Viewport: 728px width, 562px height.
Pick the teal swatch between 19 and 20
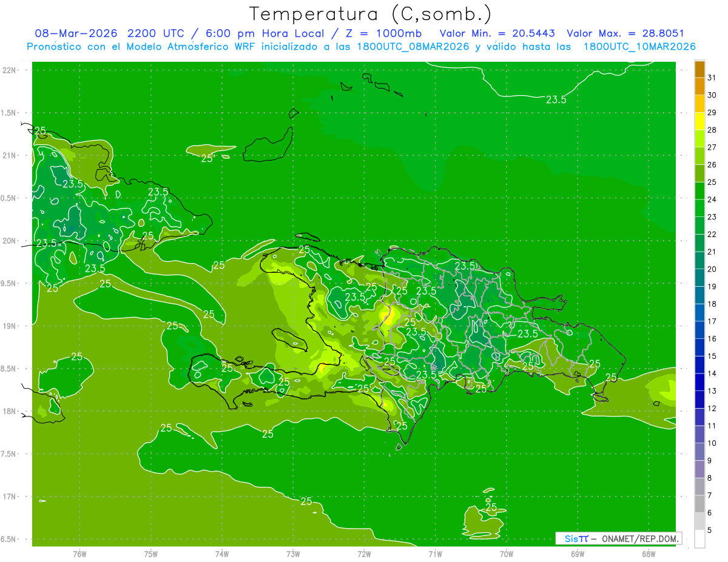699,278
